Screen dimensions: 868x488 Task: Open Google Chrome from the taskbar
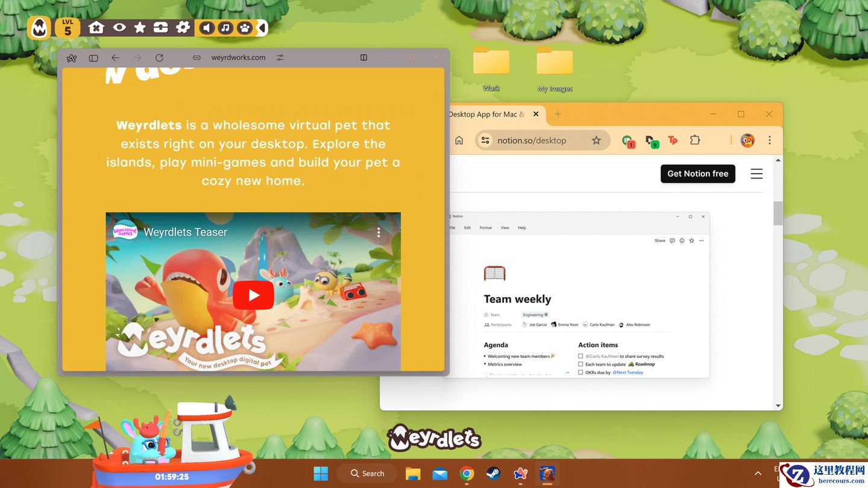pyautogui.click(x=467, y=474)
